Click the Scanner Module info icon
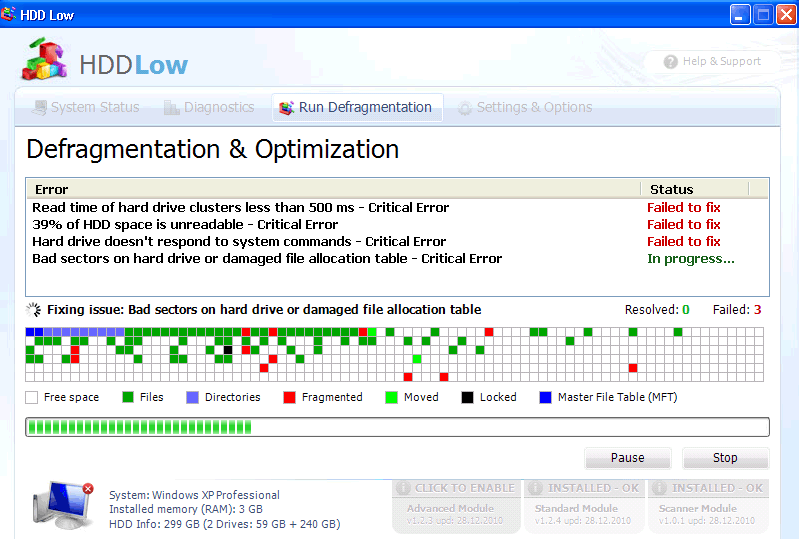 tap(660, 488)
